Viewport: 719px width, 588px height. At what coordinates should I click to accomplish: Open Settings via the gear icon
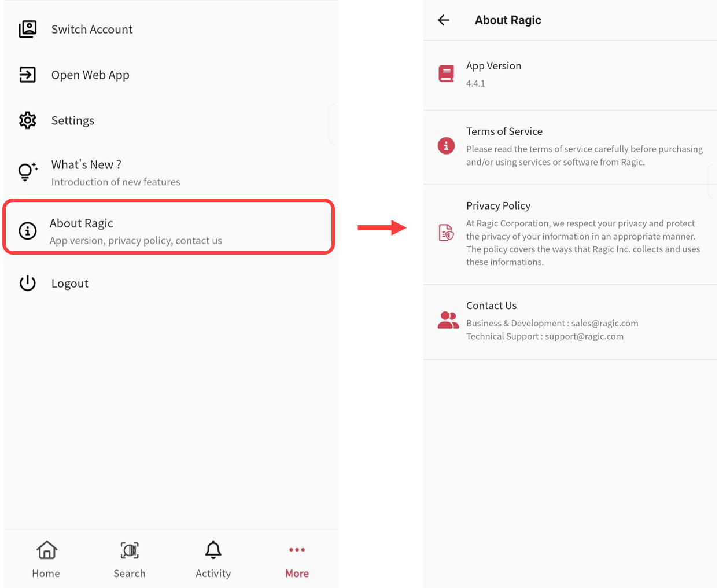point(27,120)
